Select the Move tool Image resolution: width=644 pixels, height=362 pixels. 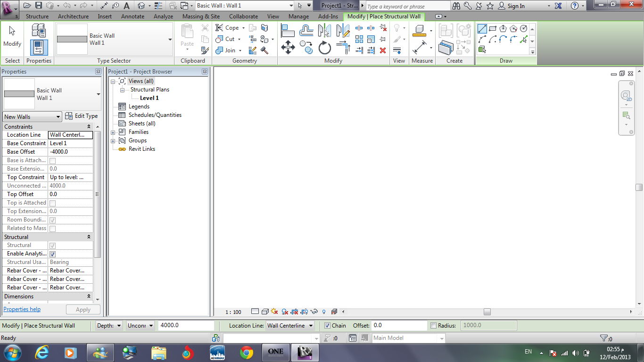coord(288,48)
